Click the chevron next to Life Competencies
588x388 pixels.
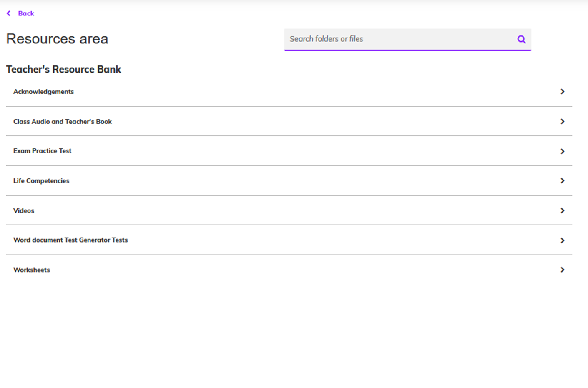point(562,181)
